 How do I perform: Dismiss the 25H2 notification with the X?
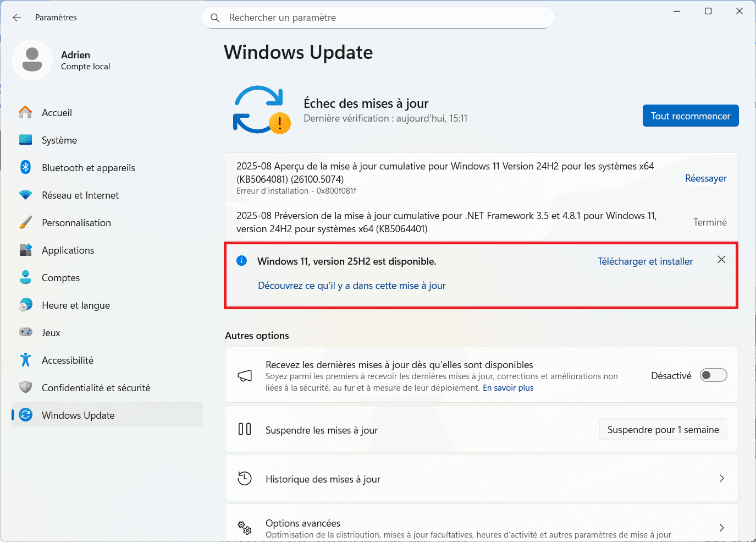click(x=721, y=260)
